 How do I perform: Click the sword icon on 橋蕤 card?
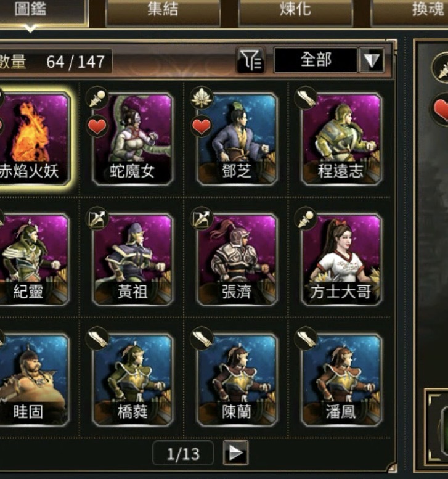pyautogui.click(x=97, y=338)
